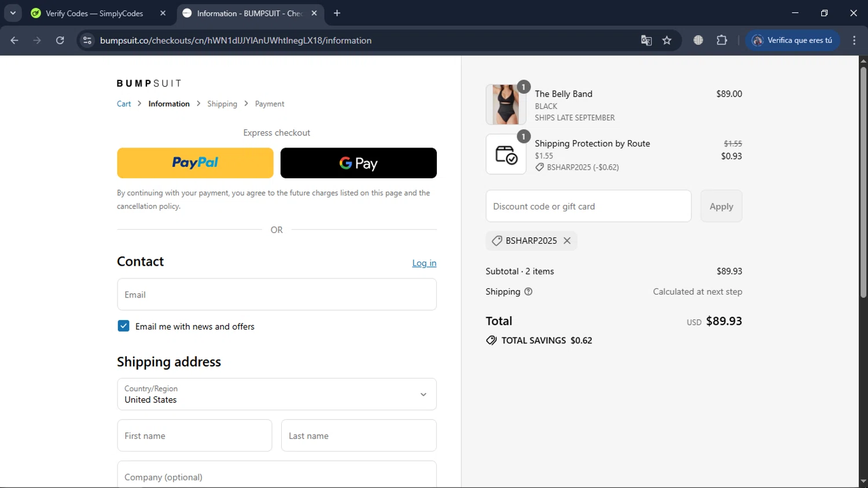Open a new browser tab
The height and width of the screenshot is (488, 868).
click(337, 13)
